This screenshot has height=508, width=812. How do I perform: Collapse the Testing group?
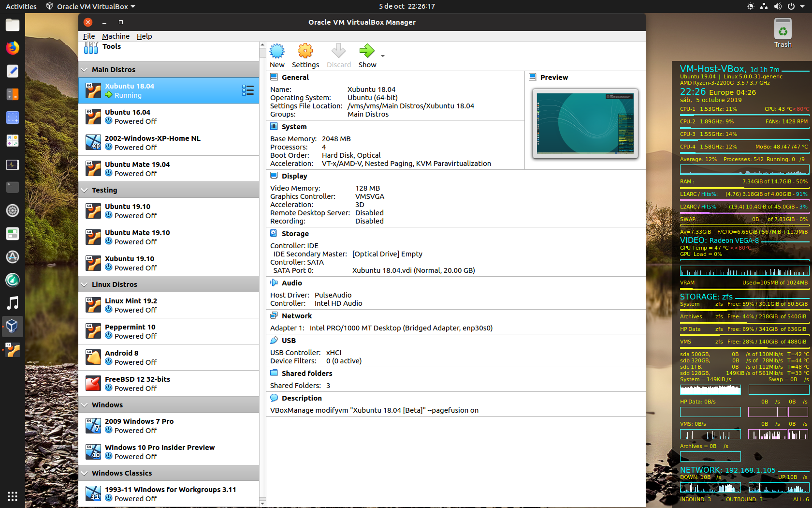84,190
